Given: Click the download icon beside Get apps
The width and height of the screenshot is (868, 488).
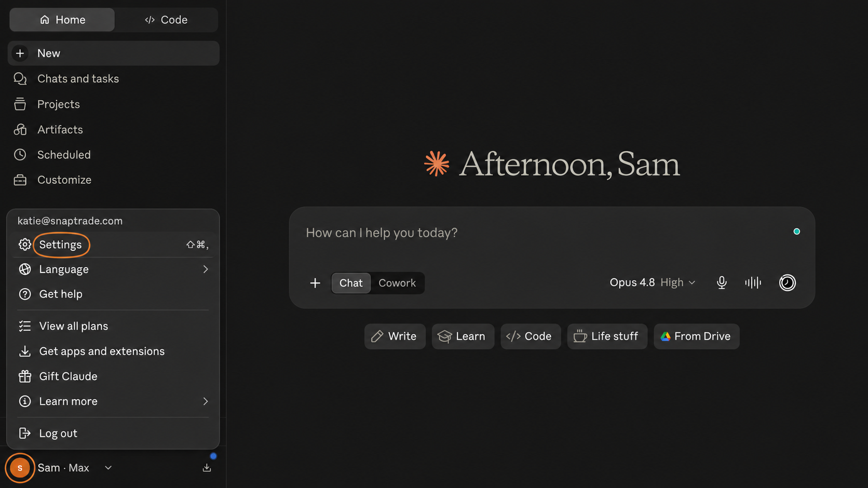Looking at the screenshot, I should (x=24, y=351).
